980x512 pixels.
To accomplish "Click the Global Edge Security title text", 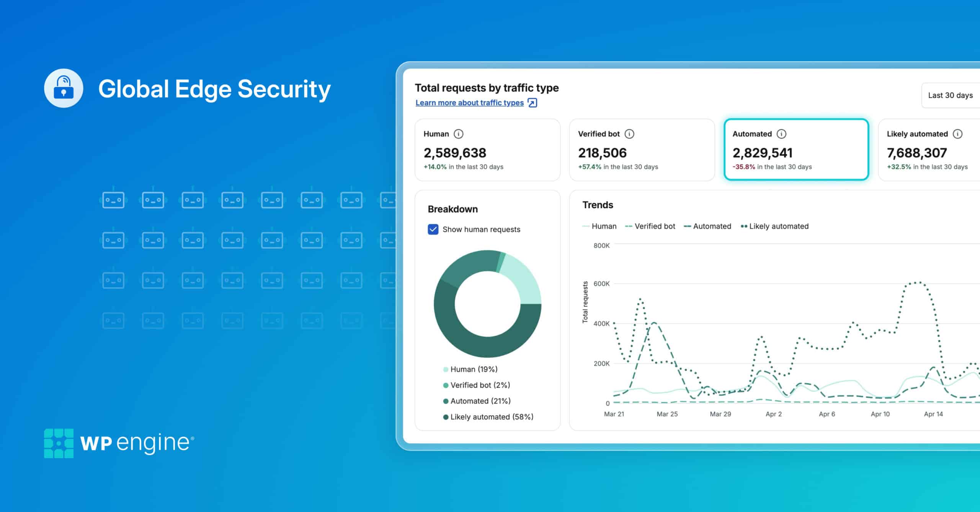I will coord(214,90).
